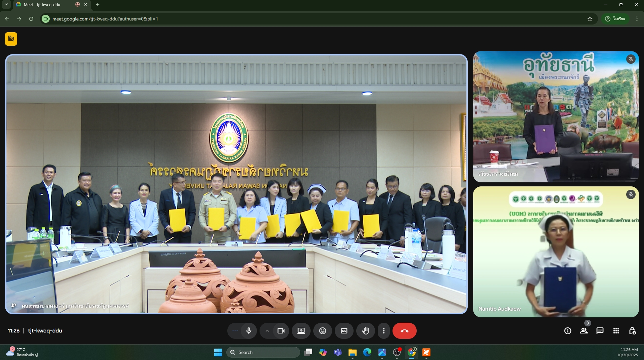644x360 pixels.
Task: Select the Meet tjt-kweq-ddu browser tab
Action: pos(47,5)
